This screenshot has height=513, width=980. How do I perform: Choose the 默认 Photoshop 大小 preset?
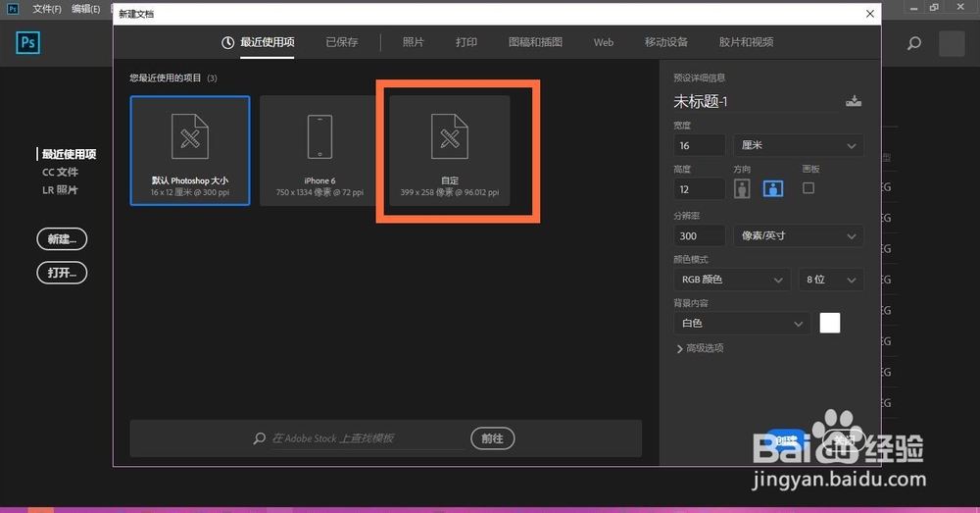tap(190, 151)
